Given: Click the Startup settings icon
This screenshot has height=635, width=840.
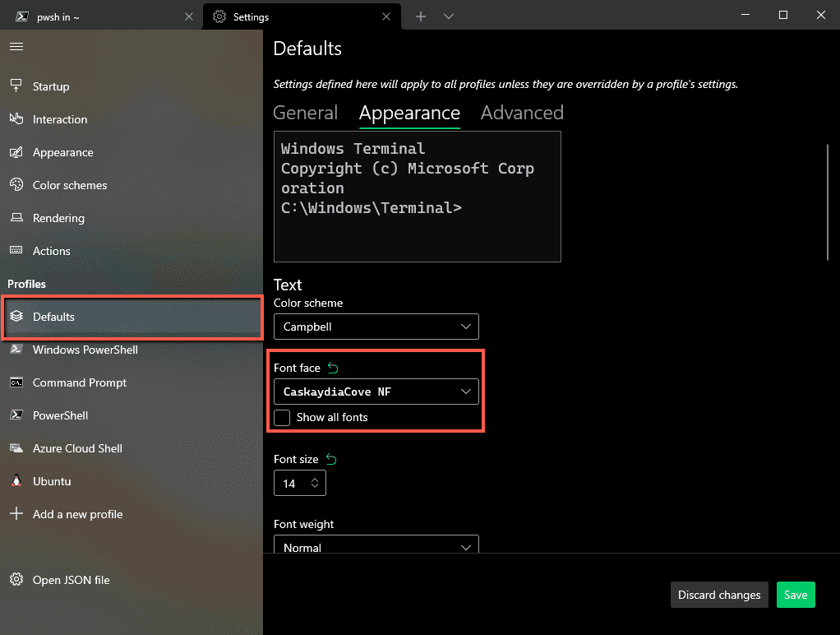Looking at the screenshot, I should coord(16,86).
